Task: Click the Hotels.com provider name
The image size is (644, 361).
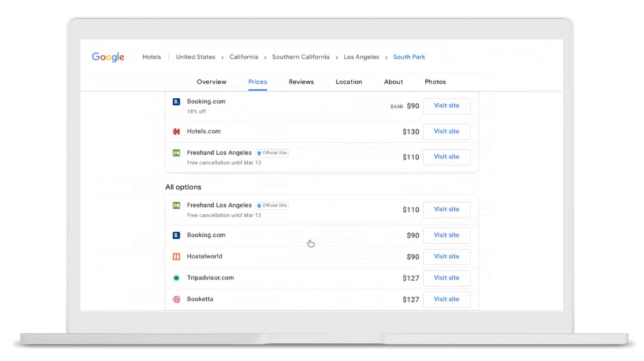Action: pos(204,131)
